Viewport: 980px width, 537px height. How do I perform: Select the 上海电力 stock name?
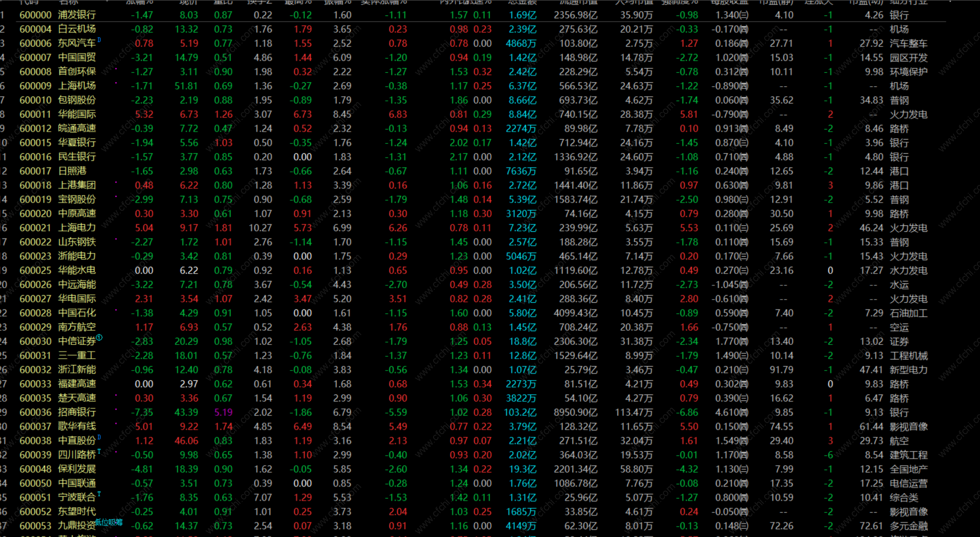pos(76,228)
